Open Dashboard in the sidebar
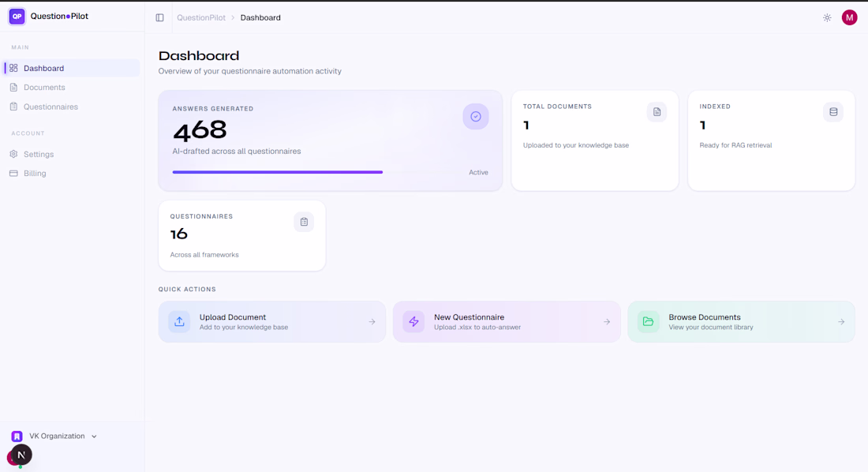 tap(72, 68)
